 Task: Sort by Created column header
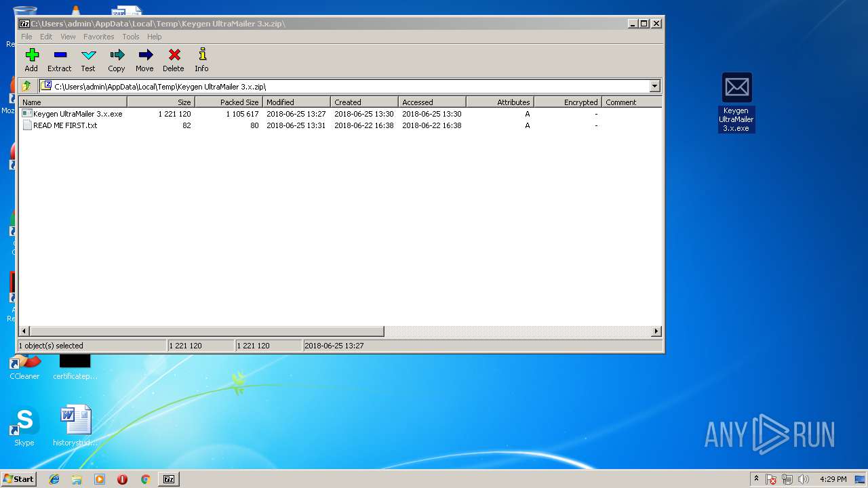364,102
